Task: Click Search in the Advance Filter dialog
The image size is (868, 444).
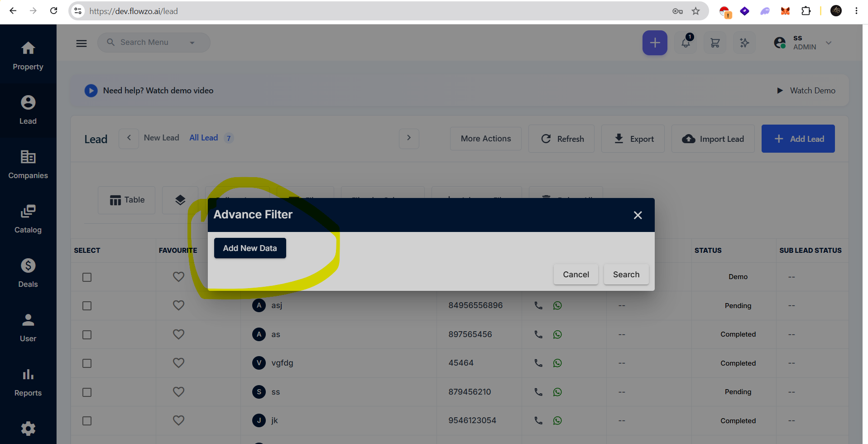Action: (x=626, y=275)
